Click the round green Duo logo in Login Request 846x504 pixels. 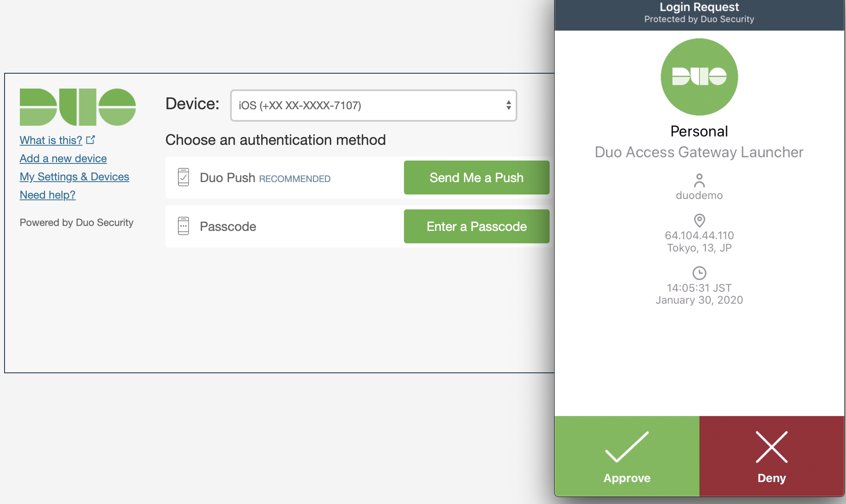(699, 77)
